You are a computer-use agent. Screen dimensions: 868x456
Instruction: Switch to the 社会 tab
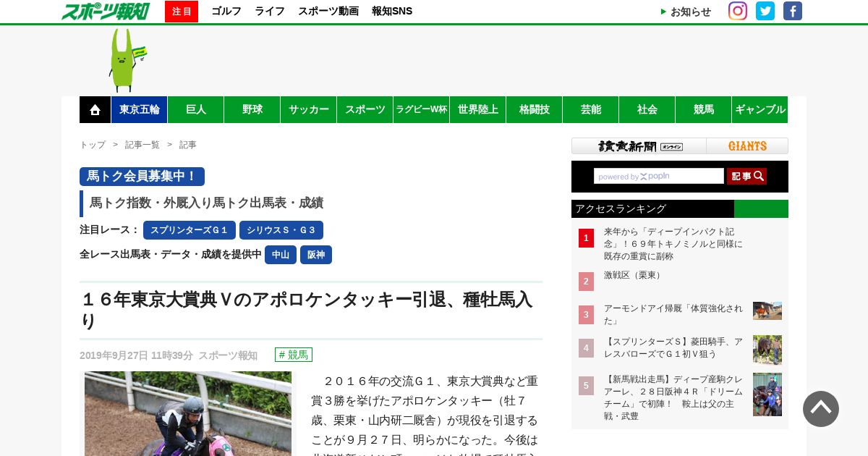click(647, 110)
